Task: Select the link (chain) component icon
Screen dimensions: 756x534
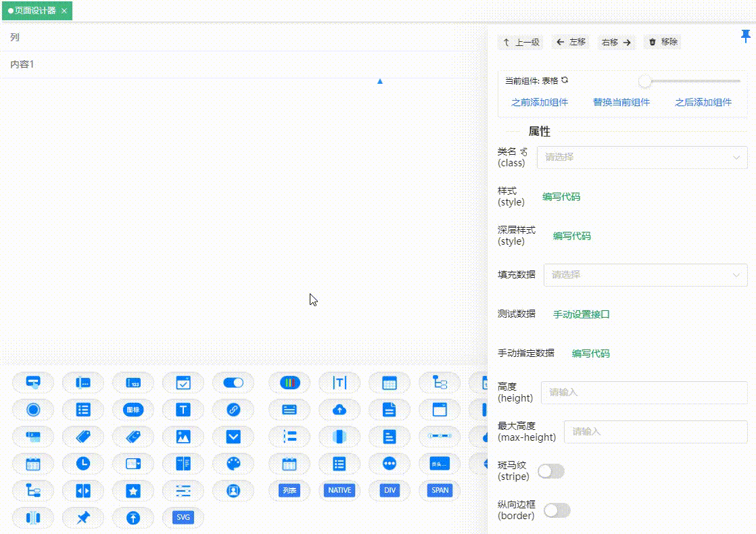Action: [x=233, y=409]
